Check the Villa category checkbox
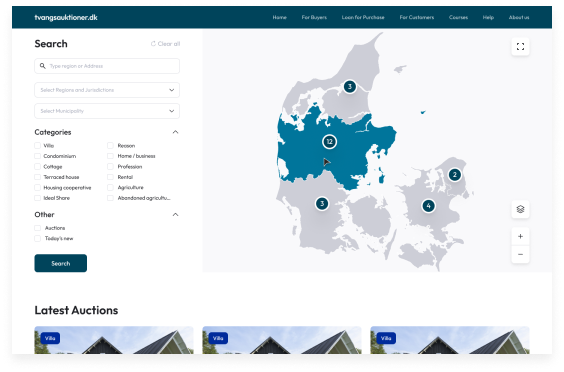Image resolution: width=564 pixels, height=372 pixels. pos(37,145)
